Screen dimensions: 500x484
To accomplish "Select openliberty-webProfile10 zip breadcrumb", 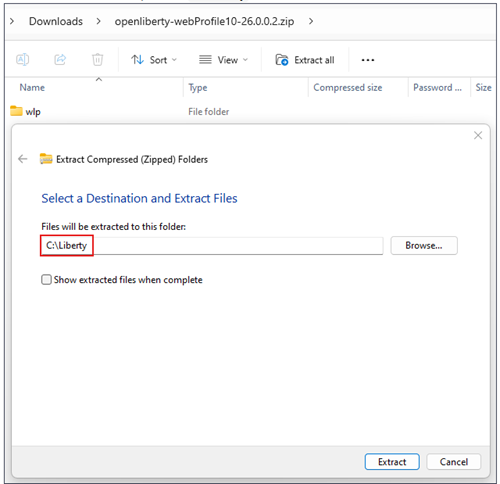I will pyautogui.click(x=204, y=21).
